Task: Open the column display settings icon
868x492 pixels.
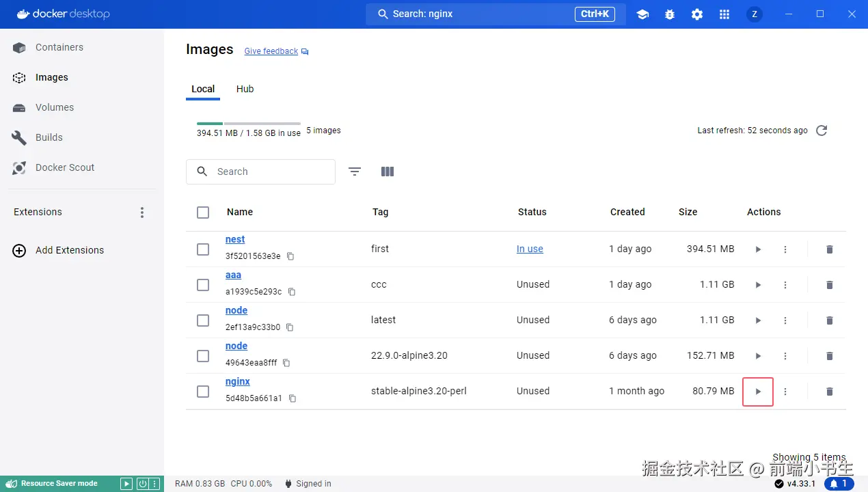Action: pyautogui.click(x=388, y=172)
